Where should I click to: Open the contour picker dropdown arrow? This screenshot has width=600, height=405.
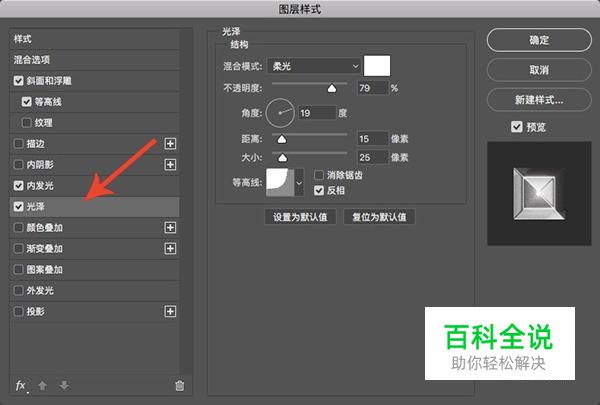[299, 183]
